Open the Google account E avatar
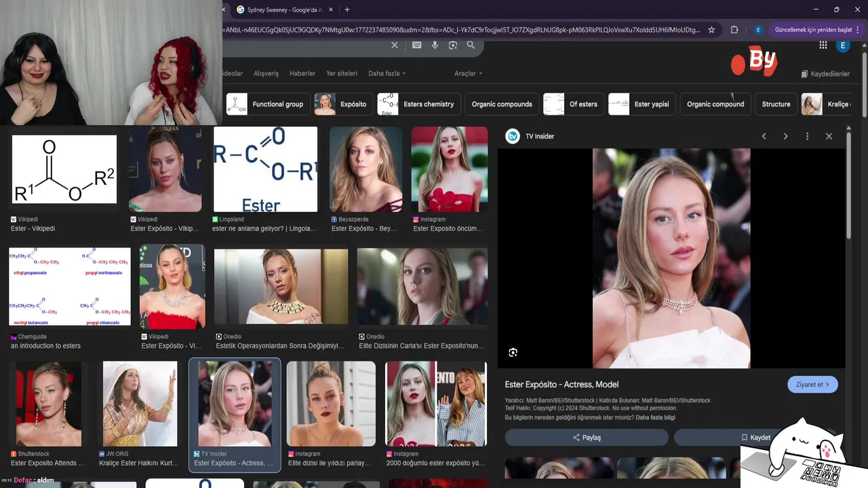 click(843, 45)
